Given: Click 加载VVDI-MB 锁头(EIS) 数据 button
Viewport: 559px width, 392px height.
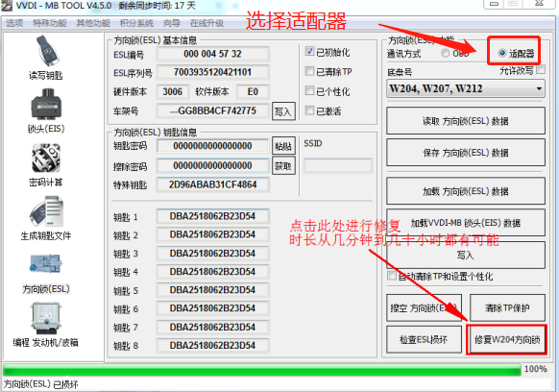Looking at the screenshot, I should (x=466, y=223).
